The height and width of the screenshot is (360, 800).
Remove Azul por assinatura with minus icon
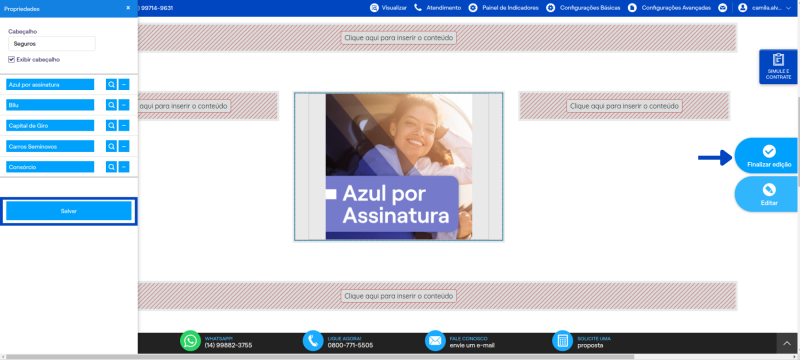coord(123,85)
